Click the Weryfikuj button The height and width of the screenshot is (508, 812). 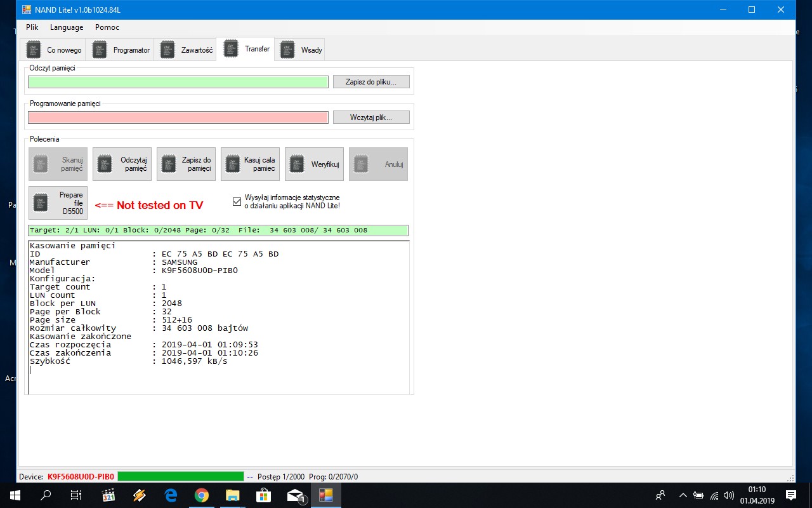click(x=314, y=164)
